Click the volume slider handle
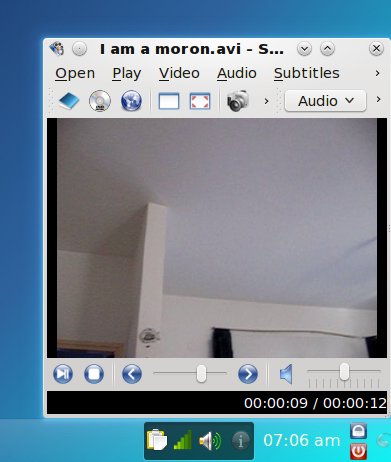This screenshot has width=391, height=462. (x=344, y=372)
